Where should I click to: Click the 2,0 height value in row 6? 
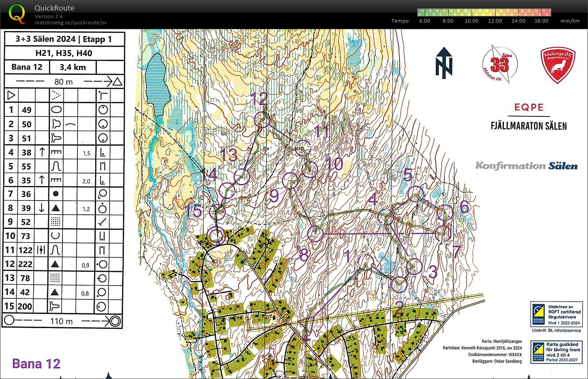[86, 180]
